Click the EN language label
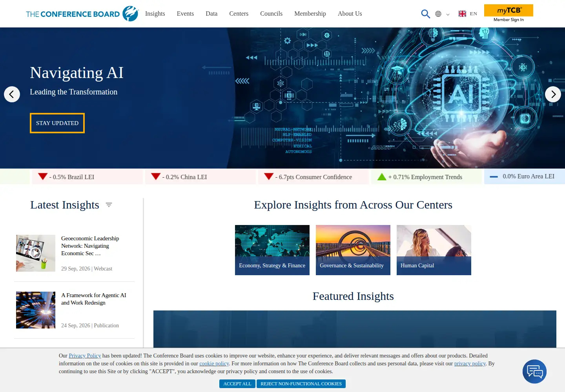The width and height of the screenshot is (565, 392). [x=474, y=14]
